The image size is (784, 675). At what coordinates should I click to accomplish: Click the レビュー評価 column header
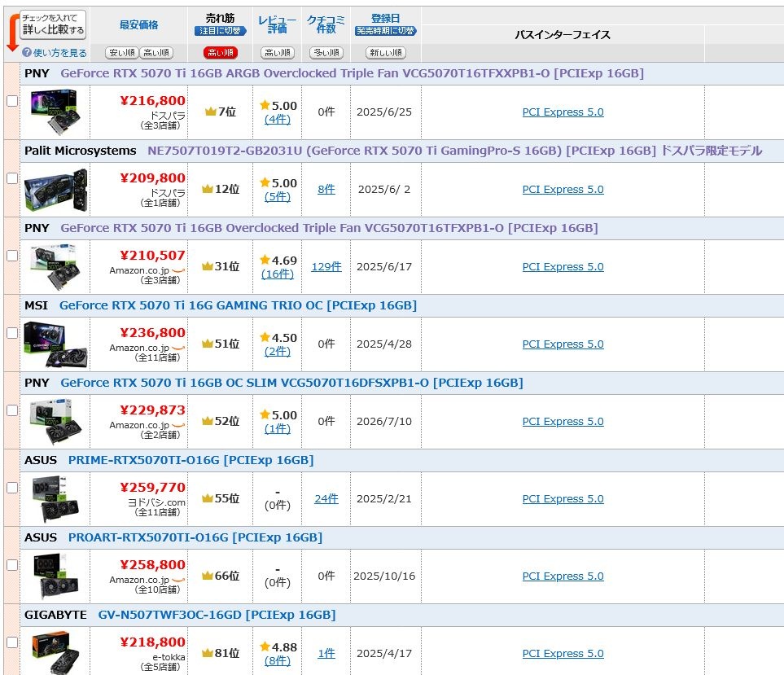pos(278,24)
